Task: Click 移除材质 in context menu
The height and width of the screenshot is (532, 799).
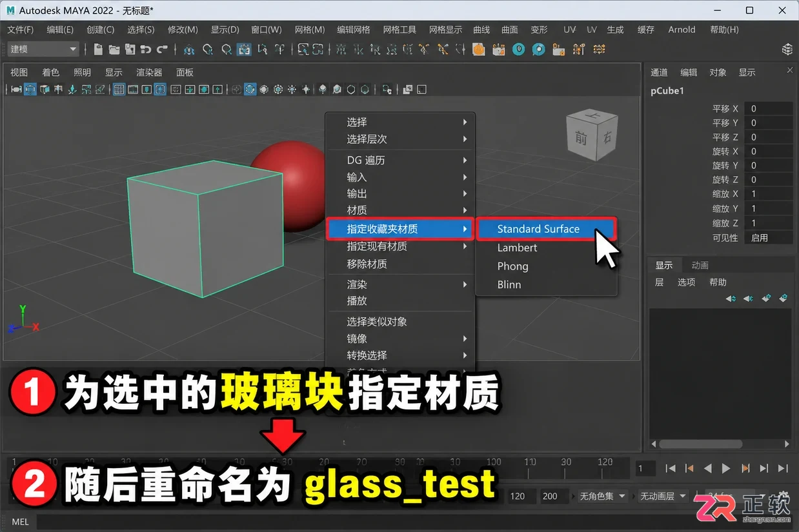Action: [x=401, y=264]
